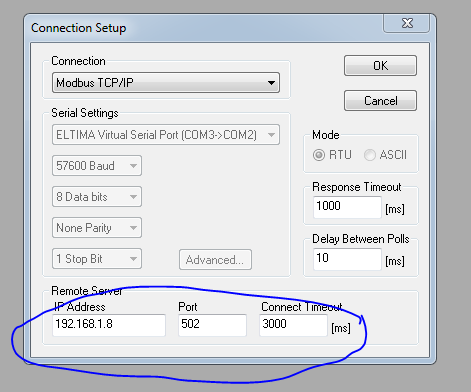Click the Cancel button
Image resolution: width=471 pixels, height=392 pixels.
[x=380, y=100]
